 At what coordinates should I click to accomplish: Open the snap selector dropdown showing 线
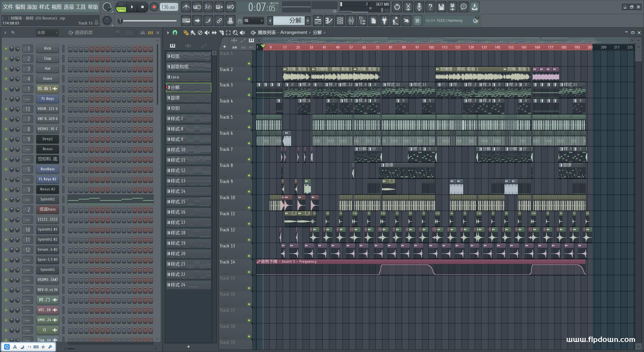[253, 21]
